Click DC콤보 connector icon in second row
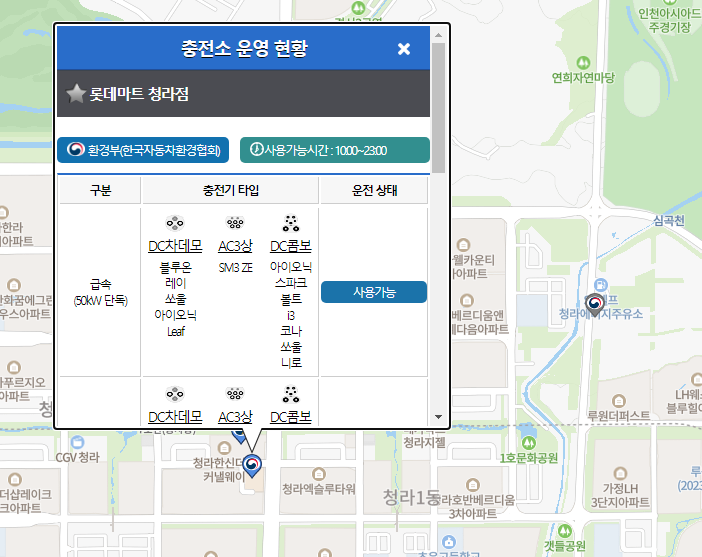702x557 pixels. point(291,394)
